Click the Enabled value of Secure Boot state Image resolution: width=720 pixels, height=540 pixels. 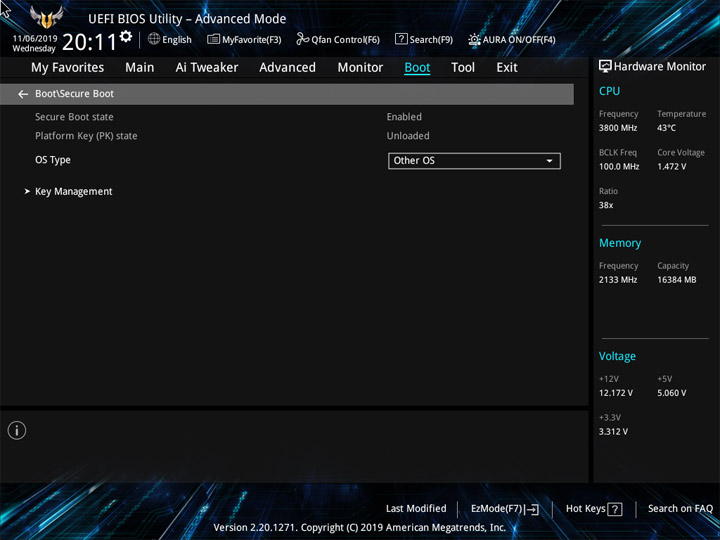(x=404, y=117)
